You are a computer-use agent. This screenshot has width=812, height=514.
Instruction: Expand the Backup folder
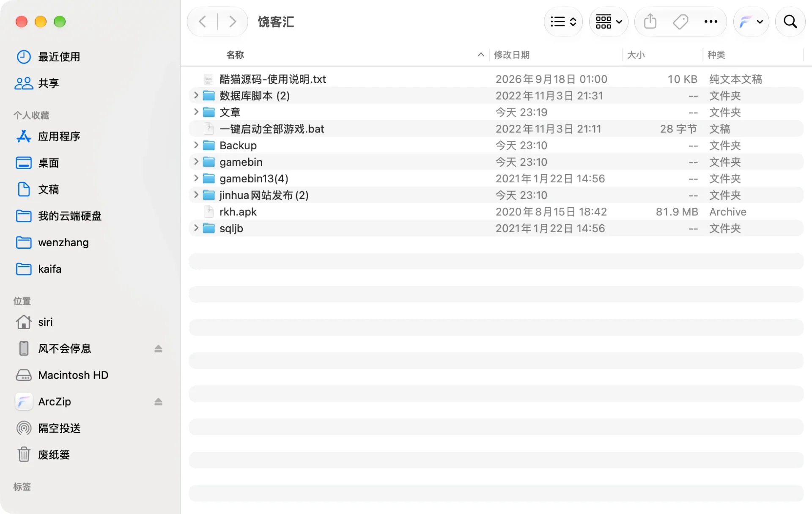[x=196, y=145]
